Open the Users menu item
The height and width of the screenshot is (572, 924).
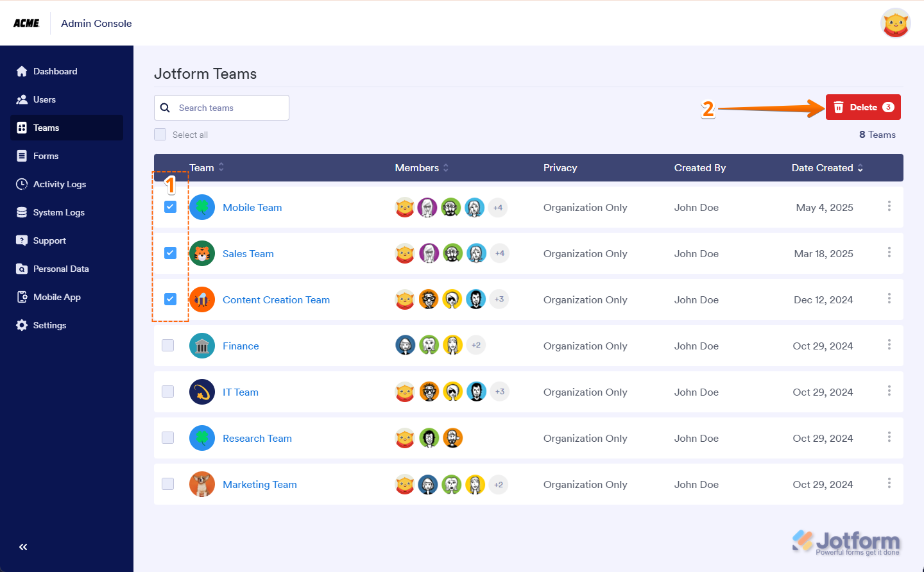(x=67, y=99)
